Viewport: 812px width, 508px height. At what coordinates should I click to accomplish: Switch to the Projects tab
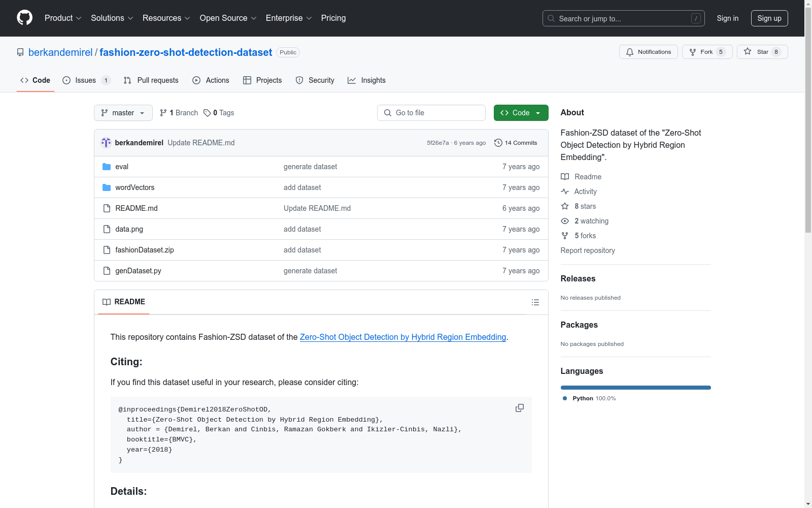pyautogui.click(x=262, y=80)
